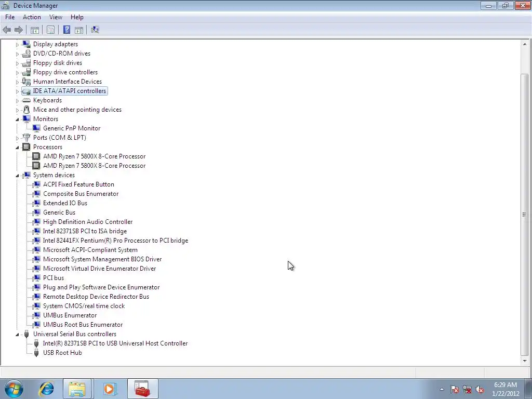Click the Universal Serial Bus controllers icon
This screenshot has width=532, height=399.
pyautogui.click(x=26, y=334)
